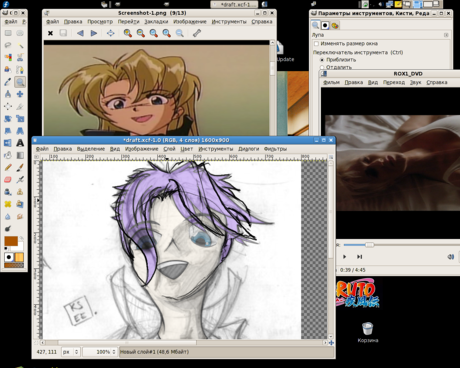Click the foreground brown color swatch
460x368 pixels.
11,241
